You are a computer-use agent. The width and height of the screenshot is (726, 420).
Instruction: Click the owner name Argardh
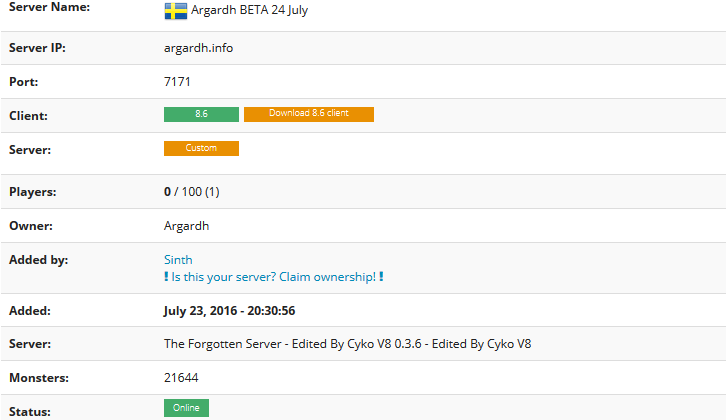coord(187,226)
